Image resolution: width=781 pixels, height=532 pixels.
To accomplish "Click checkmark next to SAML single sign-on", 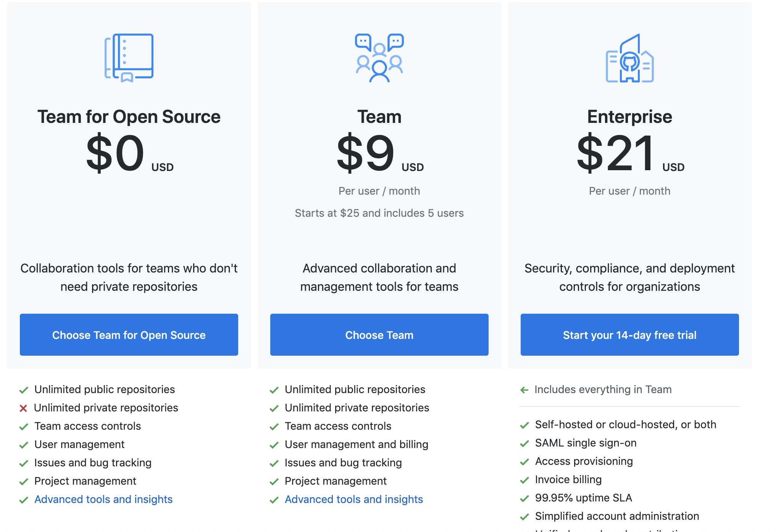I will (x=524, y=443).
